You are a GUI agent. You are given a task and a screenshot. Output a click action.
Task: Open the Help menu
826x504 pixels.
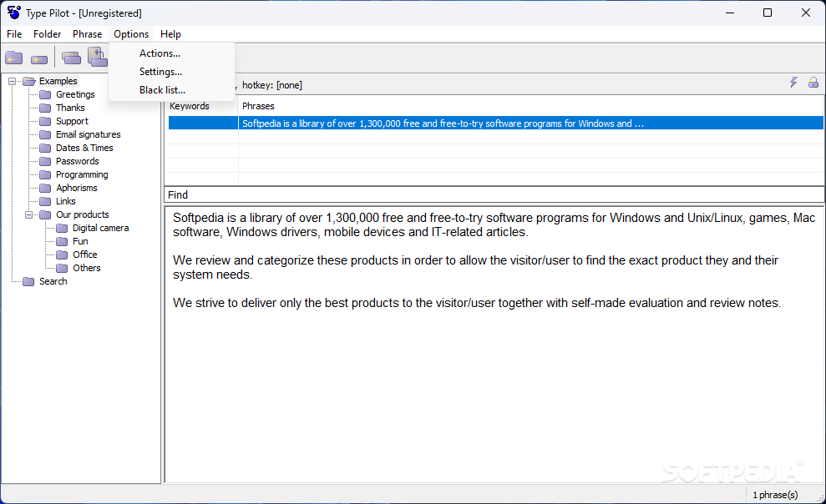point(170,33)
